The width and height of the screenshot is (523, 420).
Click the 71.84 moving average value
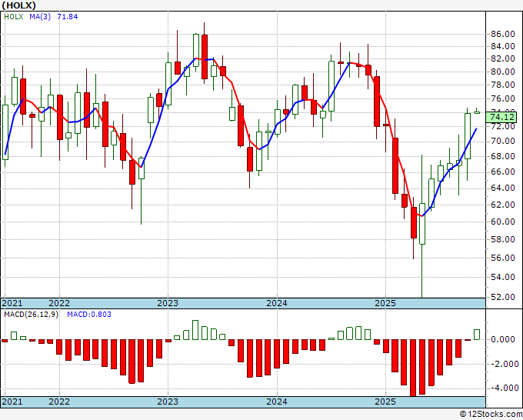coord(68,17)
